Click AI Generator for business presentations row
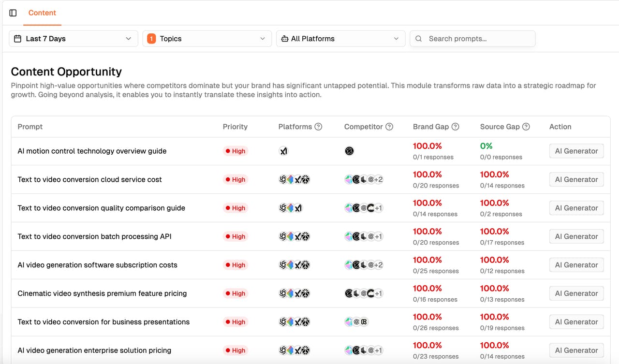The height and width of the screenshot is (364, 619). pyautogui.click(x=576, y=322)
